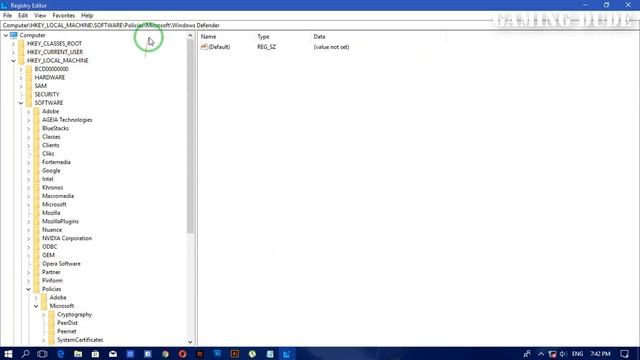Screen dimensions: 640x360
Task: Click ENG language indicator in tray
Action: click(x=577, y=354)
